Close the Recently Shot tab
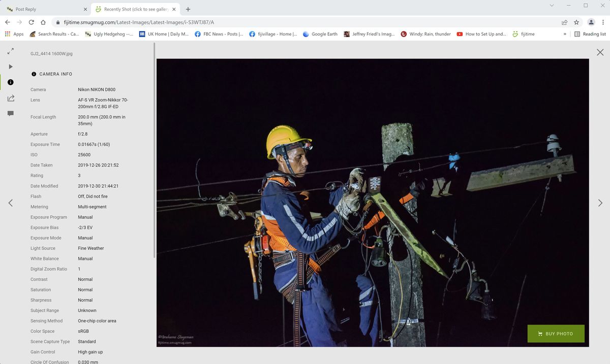Viewport: 610px width, 364px height. 174,9
